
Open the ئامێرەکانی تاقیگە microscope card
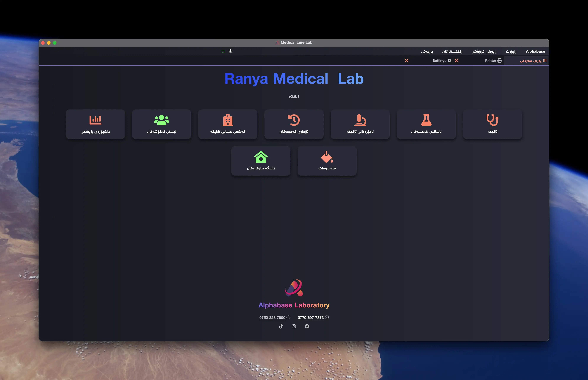coord(360,124)
